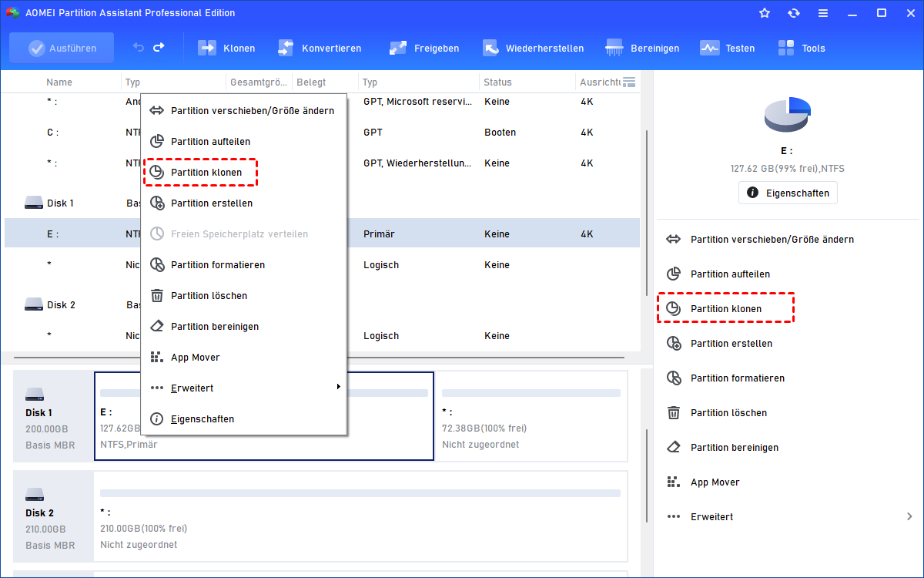This screenshot has width=924, height=578.
Task: Click 'GPT, Wiederherstellun...' type cell
Action: coord(417,163)
